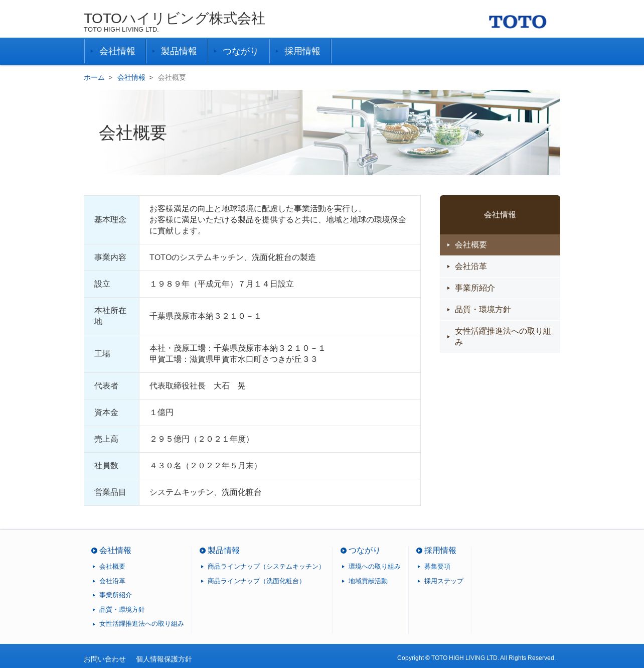Click the value ４３０名（２０２２年５月末）

point(206,466)
